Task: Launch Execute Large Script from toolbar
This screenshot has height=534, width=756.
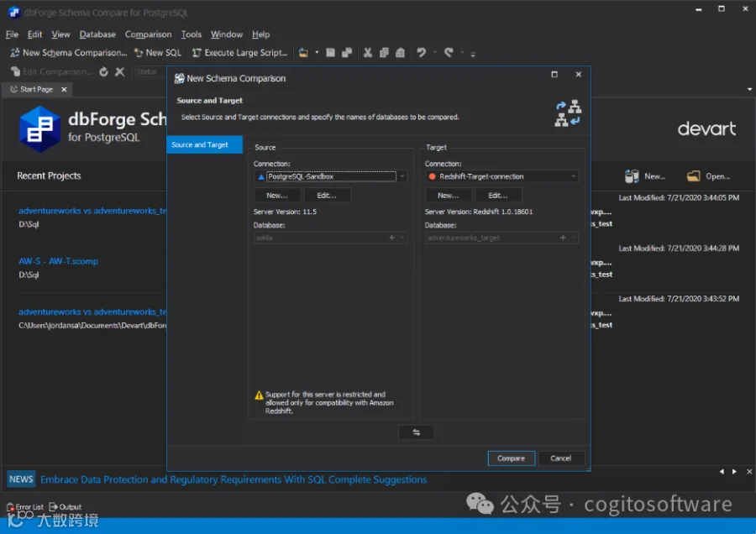Action: (x=239, y=53)
